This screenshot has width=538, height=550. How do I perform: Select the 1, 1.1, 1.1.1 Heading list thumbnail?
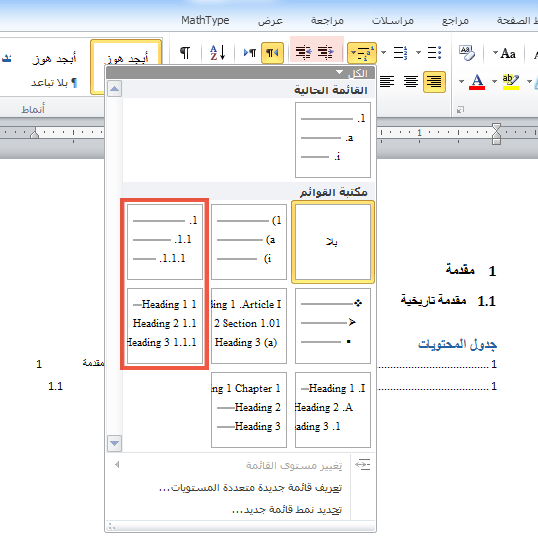pyautogui.click(x=165, y=326)
